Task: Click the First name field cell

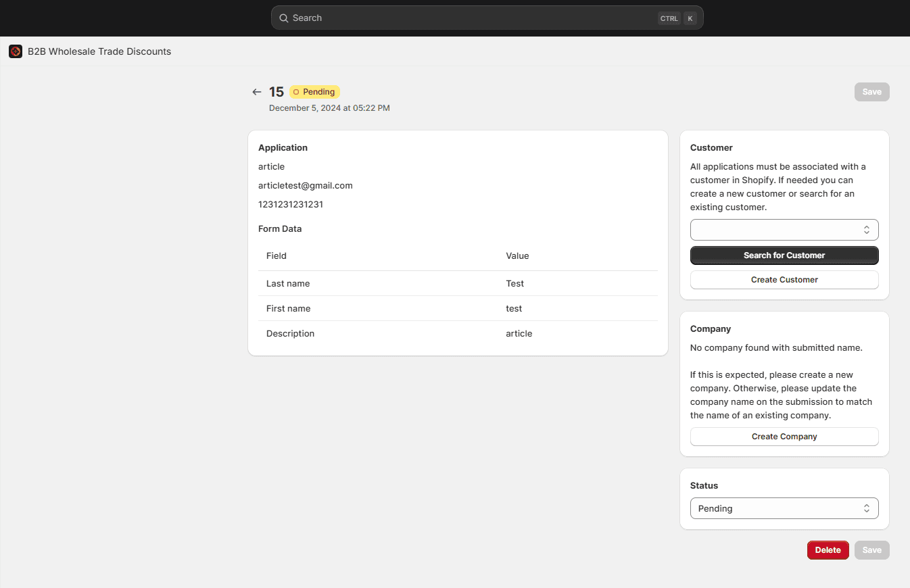Action: click(289, 308)
